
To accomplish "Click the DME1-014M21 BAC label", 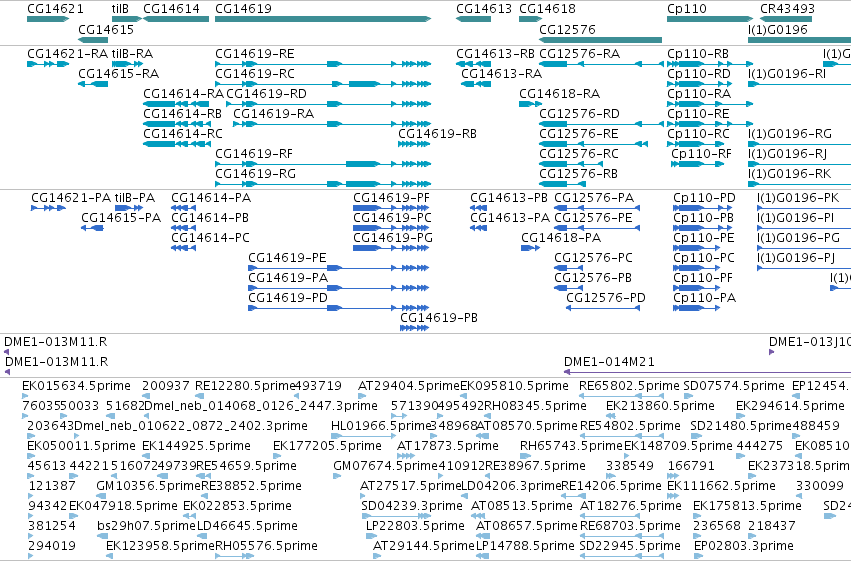I will (x=609, y=362).
